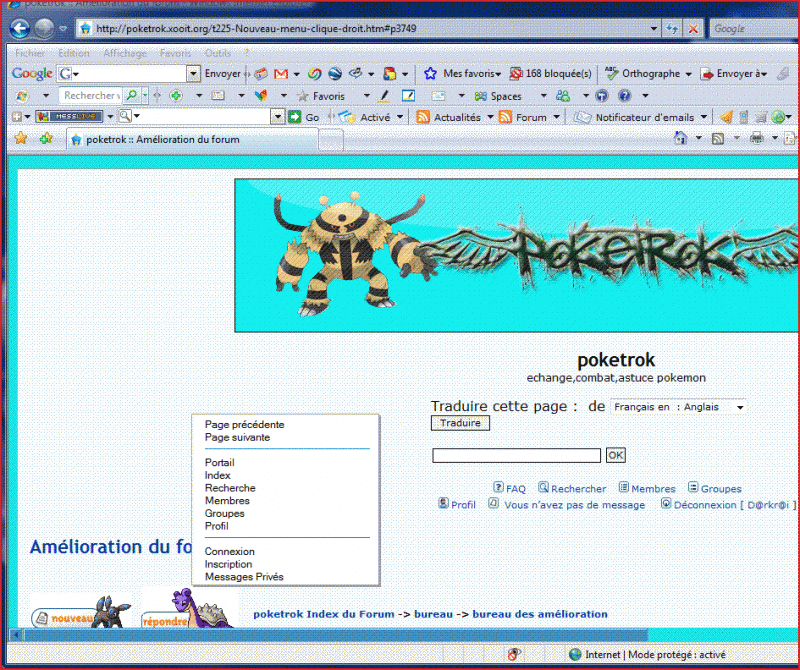Click the OK button next to search field

pos(615,455)
